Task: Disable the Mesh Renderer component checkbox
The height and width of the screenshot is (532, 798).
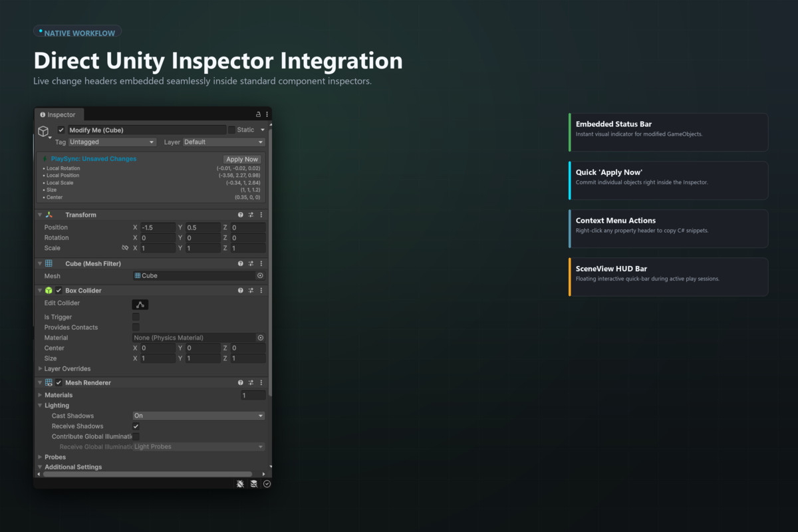Action: [59, 383]
